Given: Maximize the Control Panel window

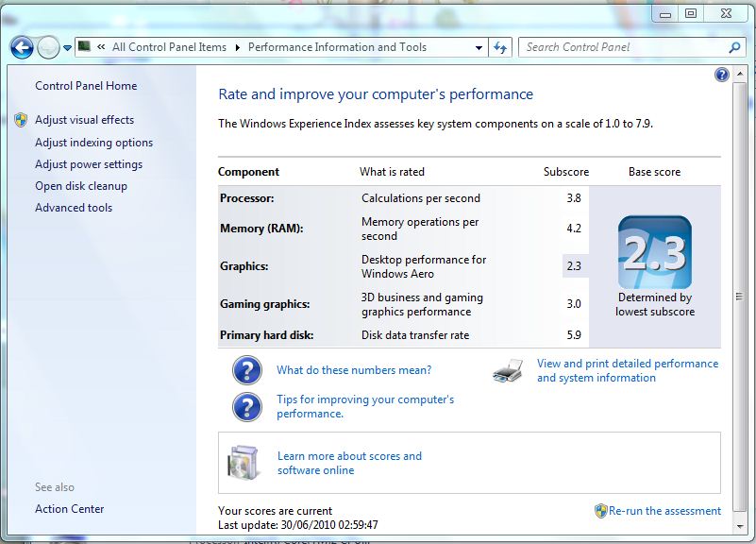Looking at the screenshot, I should (691, 13).
